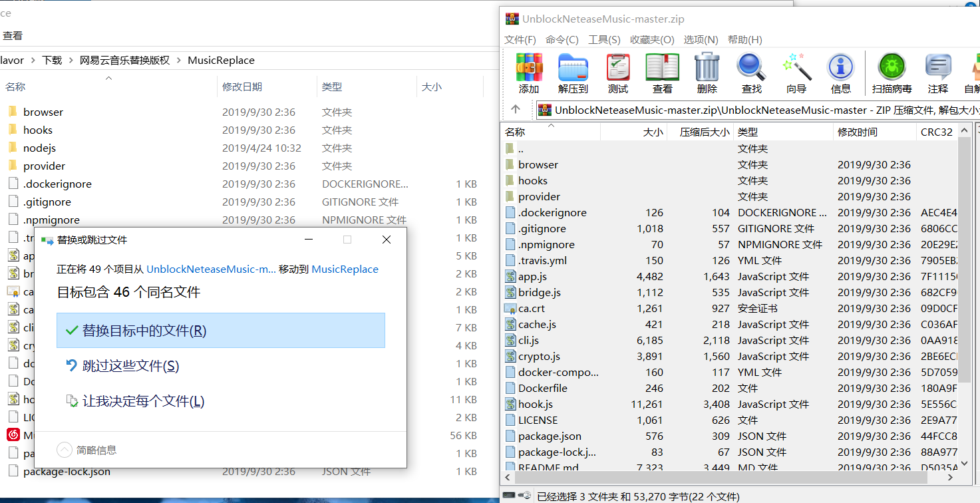Screen dimensions: 980x503
Task: Select package.json row in WinRAR
Action: [731, 436]
